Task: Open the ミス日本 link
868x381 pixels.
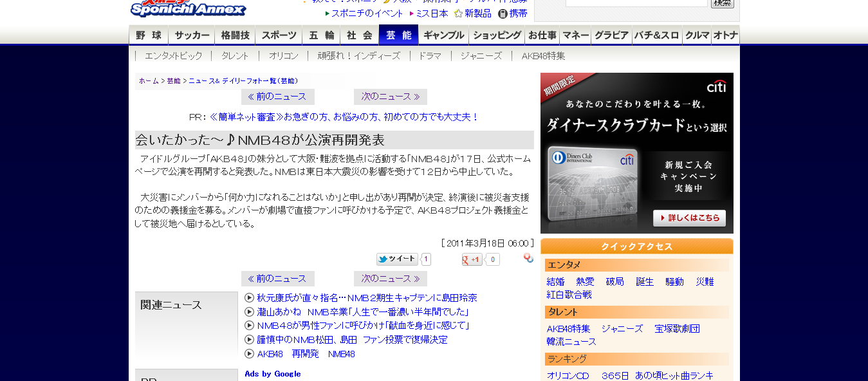Action: (432, 14)
